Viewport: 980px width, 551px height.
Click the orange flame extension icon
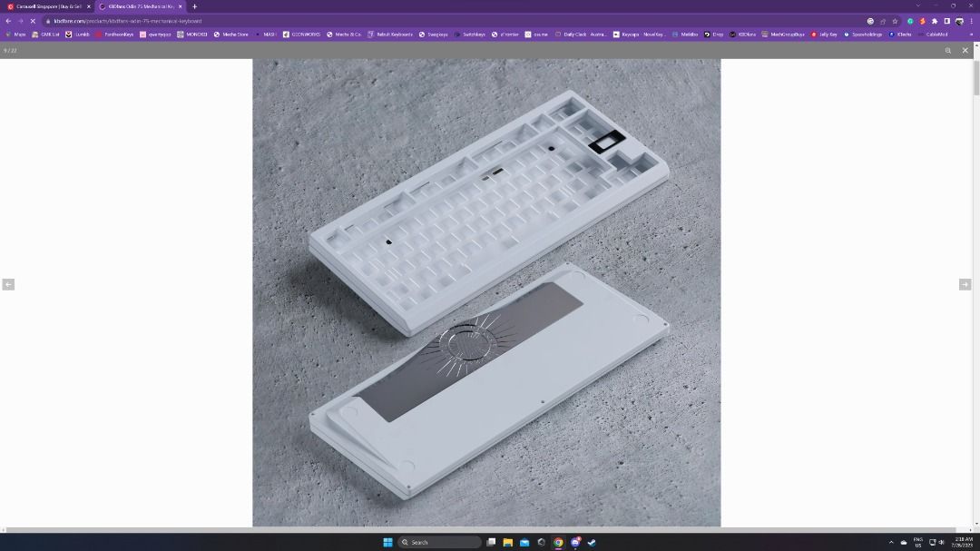922,20
